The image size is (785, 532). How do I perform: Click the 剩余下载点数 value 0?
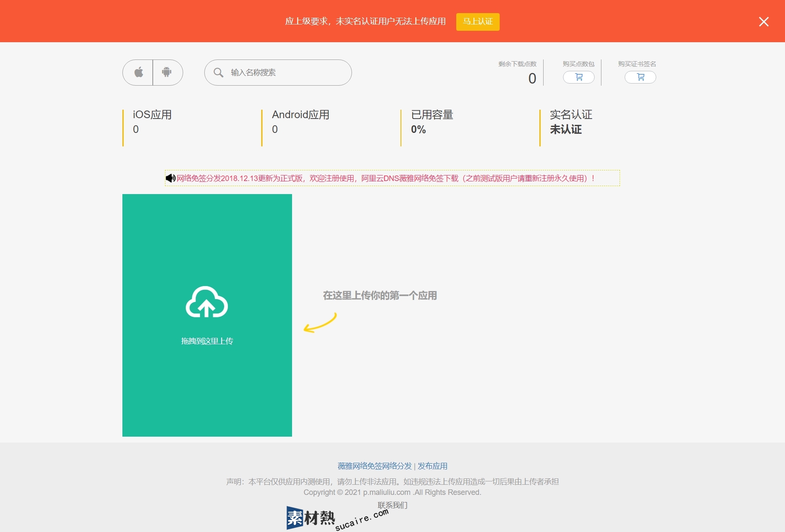(532, 78)
